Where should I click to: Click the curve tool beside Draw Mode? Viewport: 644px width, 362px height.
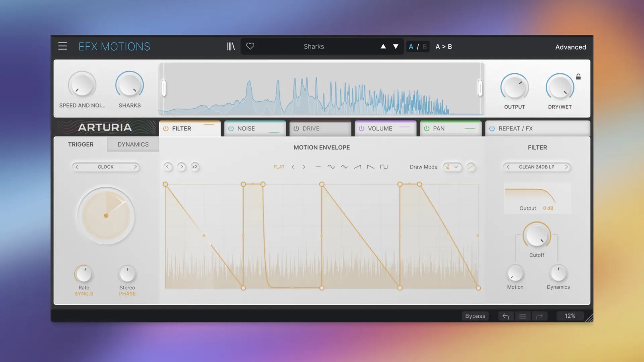tap(471, 167)
